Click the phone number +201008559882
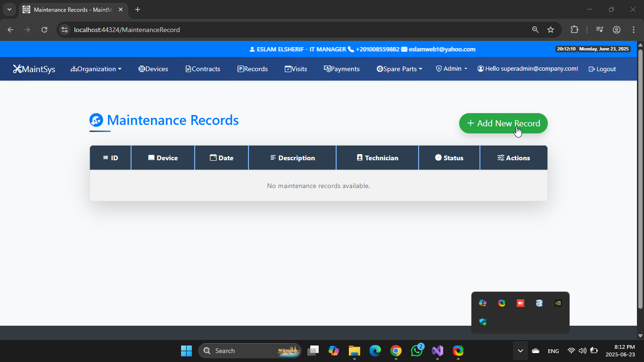Image resolution: width=644 pixels, height=362 pixels. pos(378,49)
